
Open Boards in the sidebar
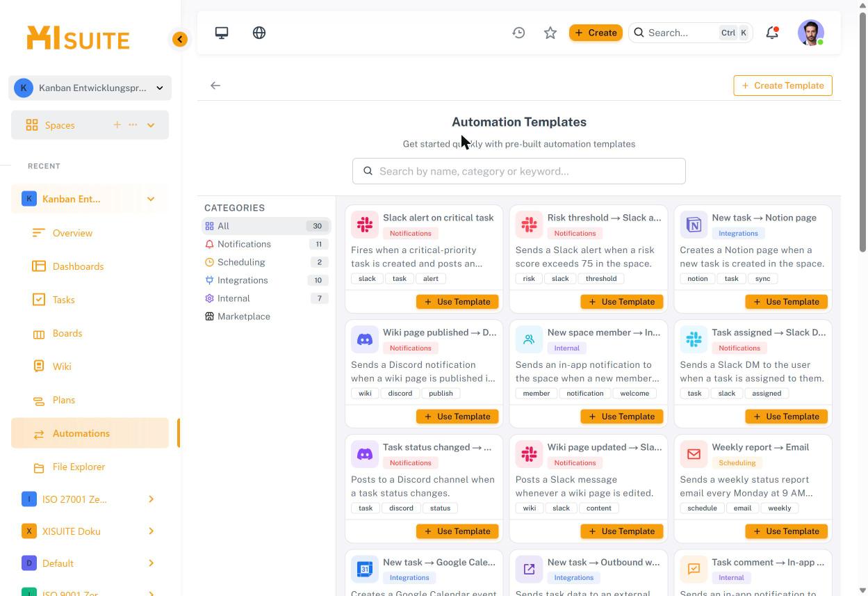90,333
